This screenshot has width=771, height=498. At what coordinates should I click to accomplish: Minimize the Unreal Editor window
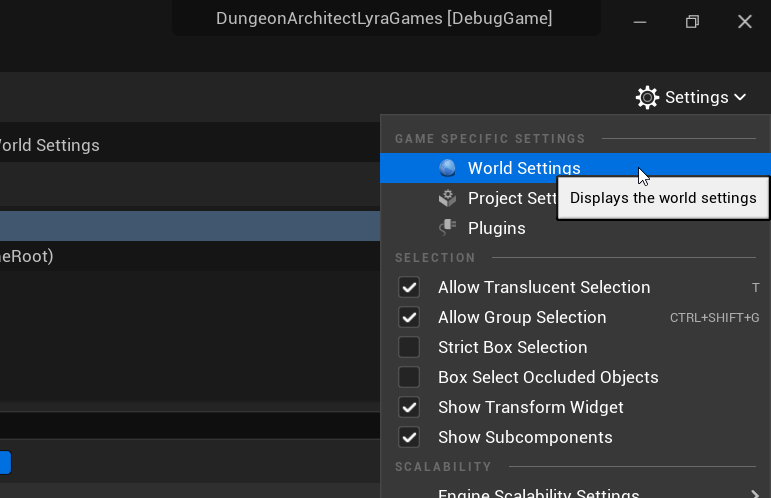click(640, 21)
